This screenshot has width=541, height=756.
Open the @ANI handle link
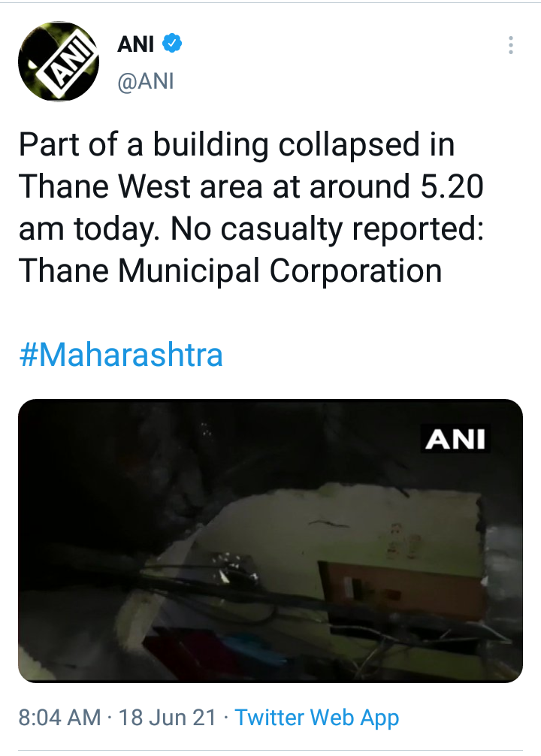click(x=146, y=80)
